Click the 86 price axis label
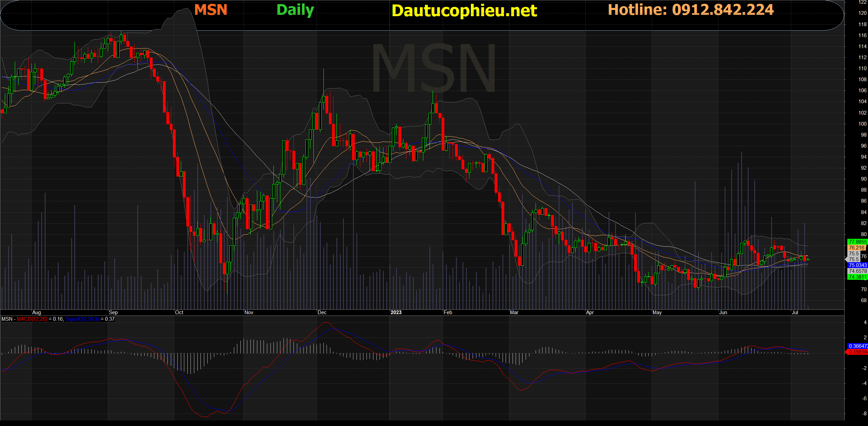 click(864, 201)
